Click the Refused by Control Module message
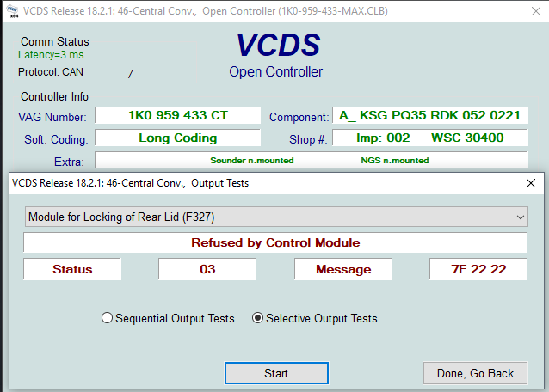This screenshot has width=549, height=392. click(275, 242)
